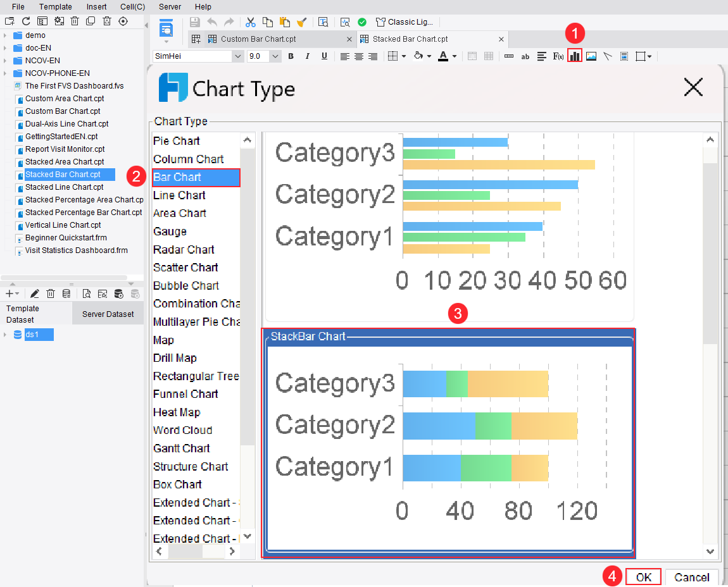Image resolution: width=728 pixels, height=587 pixels.
Task: Click the insert plain text 'ab' icon
Action: pyautogui.click(x=525, y=56)
